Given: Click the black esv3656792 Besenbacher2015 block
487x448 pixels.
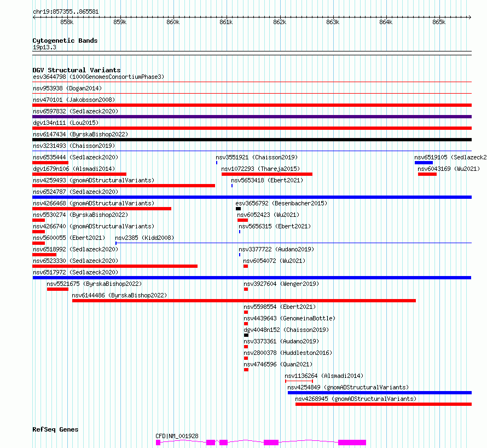Looking at the screenshot, I should 238,209.
